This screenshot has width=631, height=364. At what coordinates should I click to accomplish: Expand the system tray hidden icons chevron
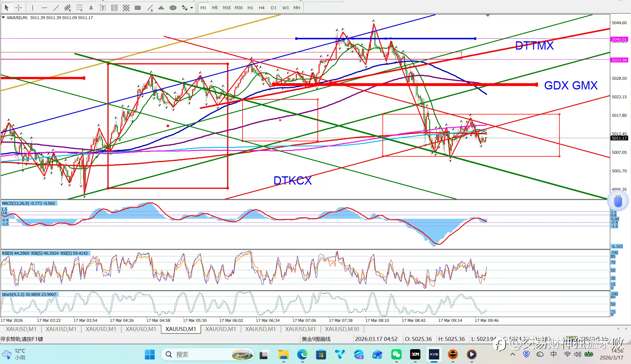point(512,354)
